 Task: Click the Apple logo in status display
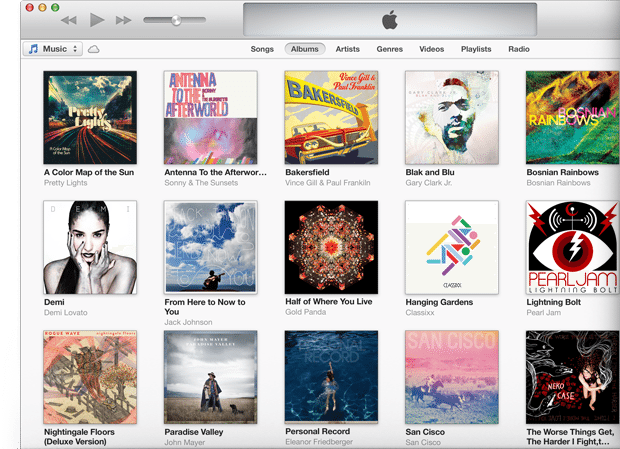point(390,20)
